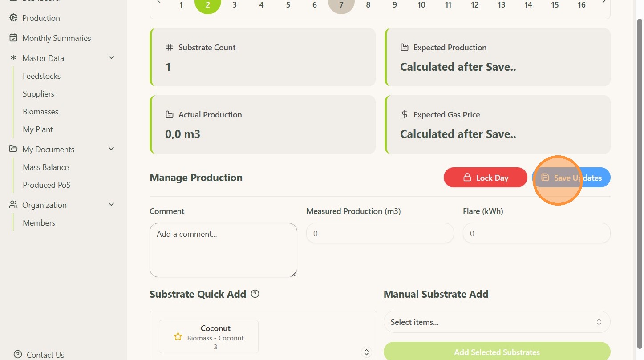The width and height of the screenshot is (644, 360).
Task: Click the My Documents folder icon
Action: coord(13,149)
